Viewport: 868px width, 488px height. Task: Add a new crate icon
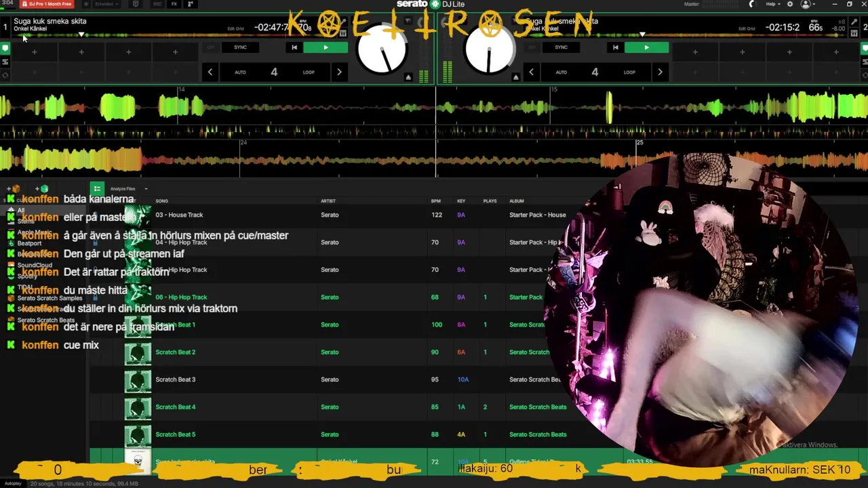tap(14, 188)
